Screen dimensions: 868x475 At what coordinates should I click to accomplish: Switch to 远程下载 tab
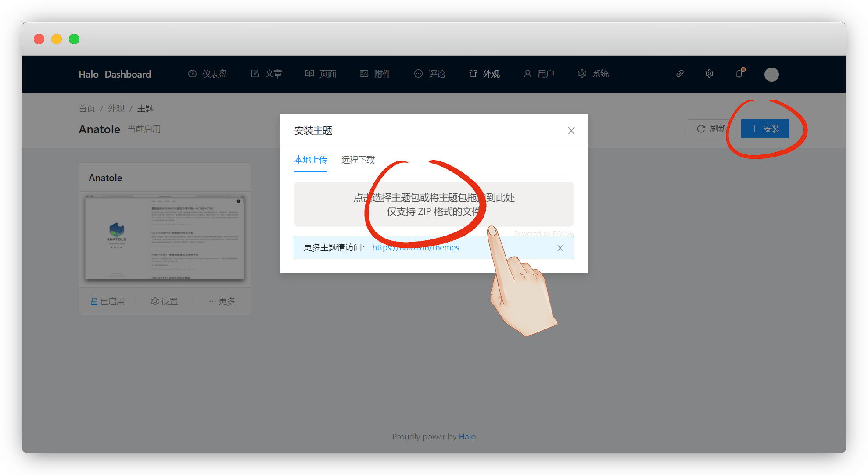tap(358, 160)
